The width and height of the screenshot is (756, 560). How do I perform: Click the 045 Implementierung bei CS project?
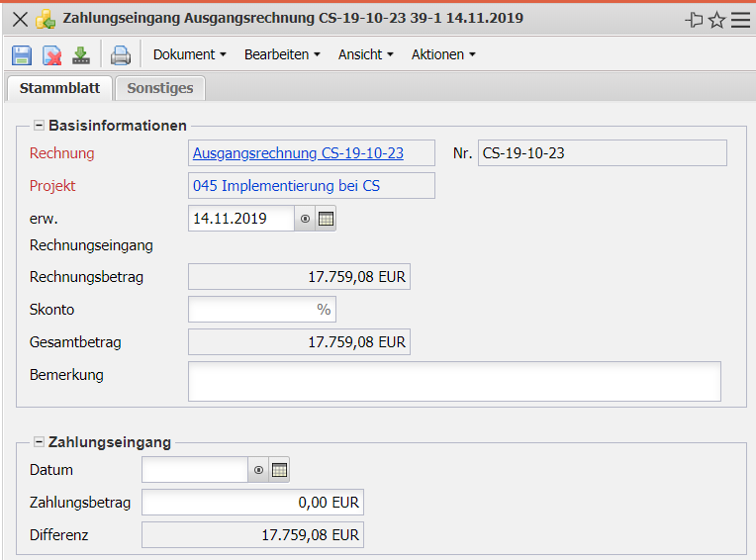(x=286, y=186)
